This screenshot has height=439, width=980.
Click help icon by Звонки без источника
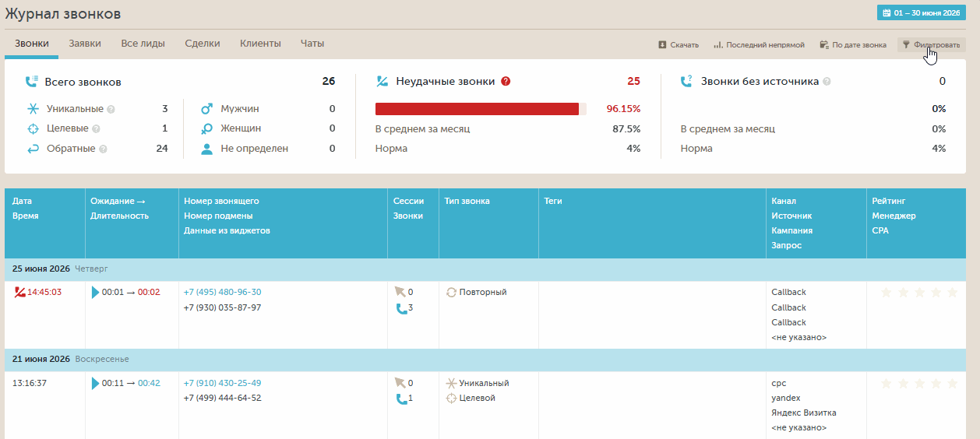pos(827,81)
